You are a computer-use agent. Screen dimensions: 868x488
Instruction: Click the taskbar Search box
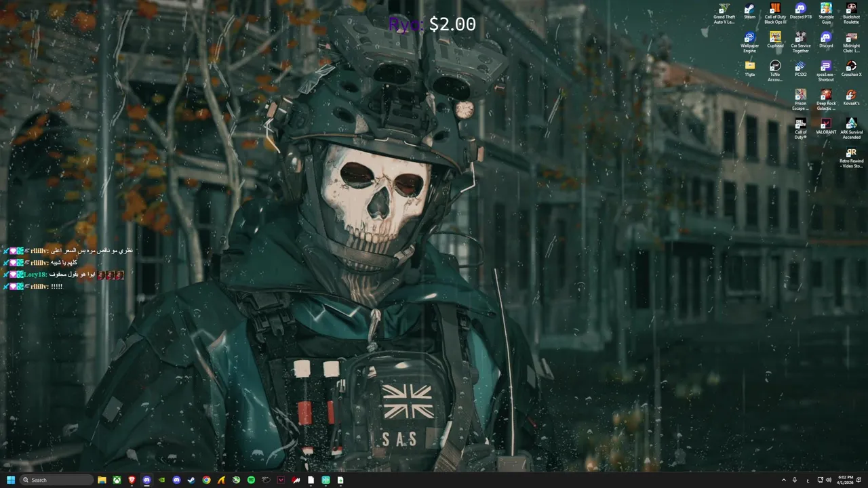pyautogui.click(x=56, y=480)
